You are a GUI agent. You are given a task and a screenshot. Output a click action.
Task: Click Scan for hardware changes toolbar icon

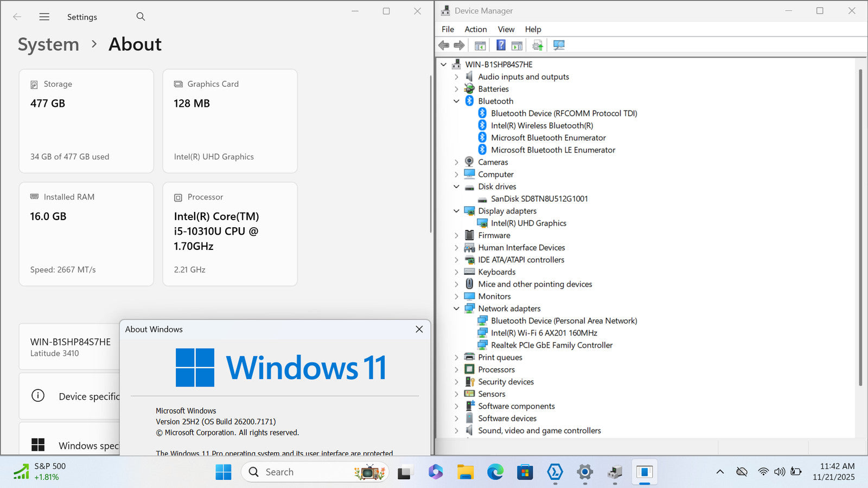559,45
